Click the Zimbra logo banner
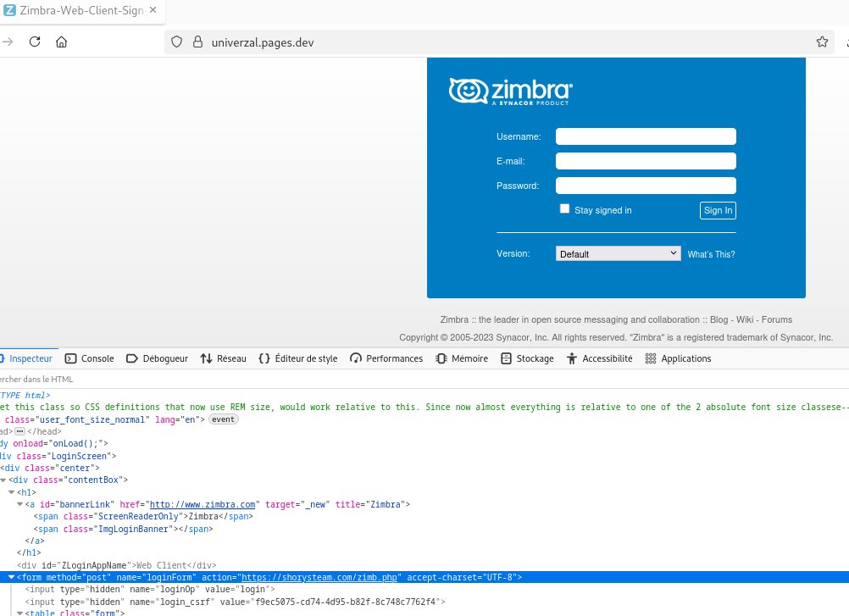849x616 pixels. 511,92
